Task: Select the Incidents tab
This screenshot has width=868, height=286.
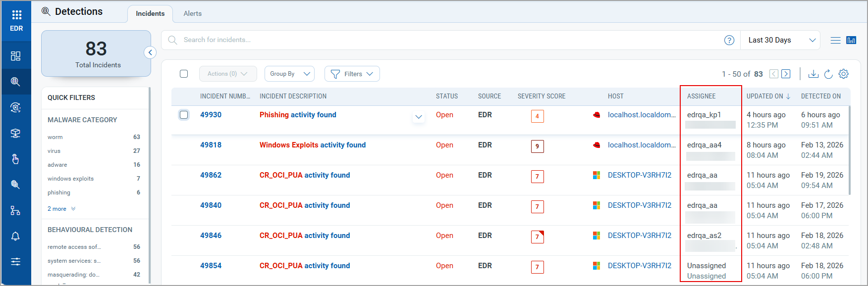Action: click(150, 13)
